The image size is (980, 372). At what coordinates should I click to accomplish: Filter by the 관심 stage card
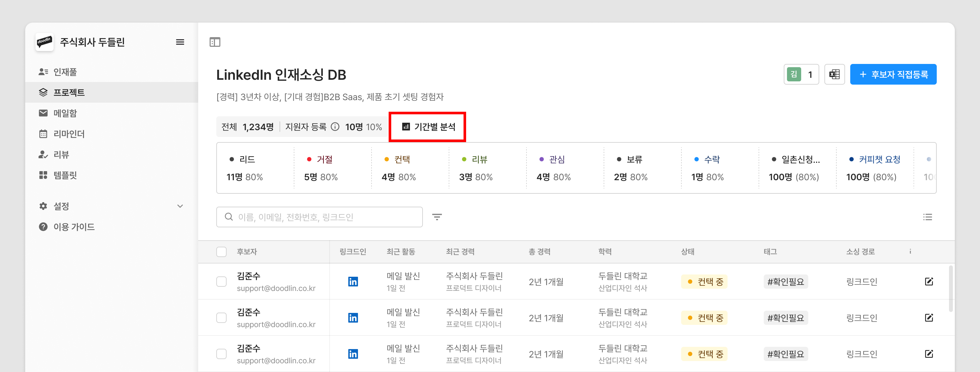pyautogui.click(x=565, y=168)
